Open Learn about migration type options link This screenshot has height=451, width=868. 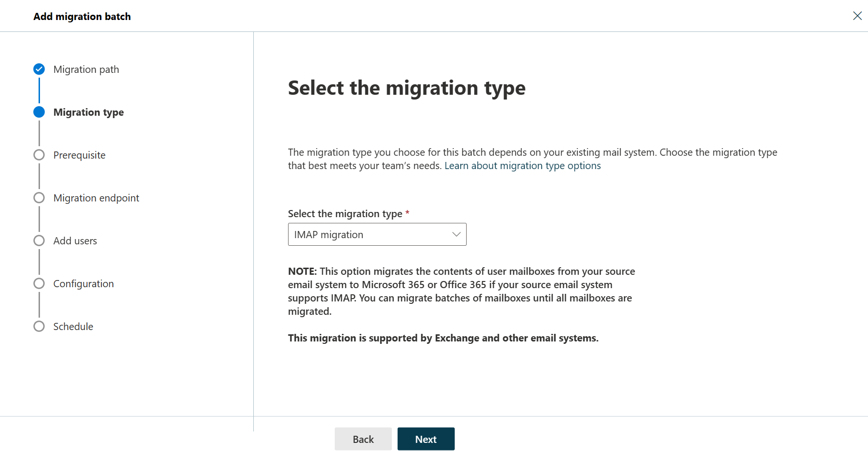pos(522,165)
